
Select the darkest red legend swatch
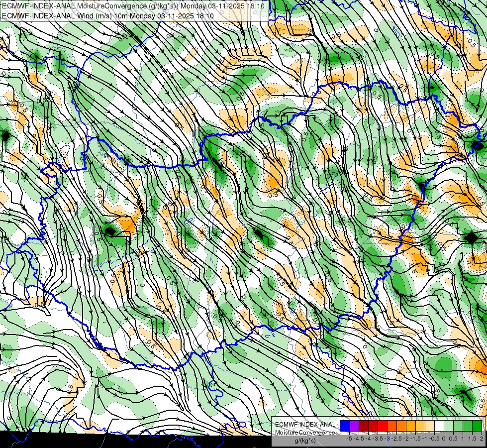coord(364,426)
